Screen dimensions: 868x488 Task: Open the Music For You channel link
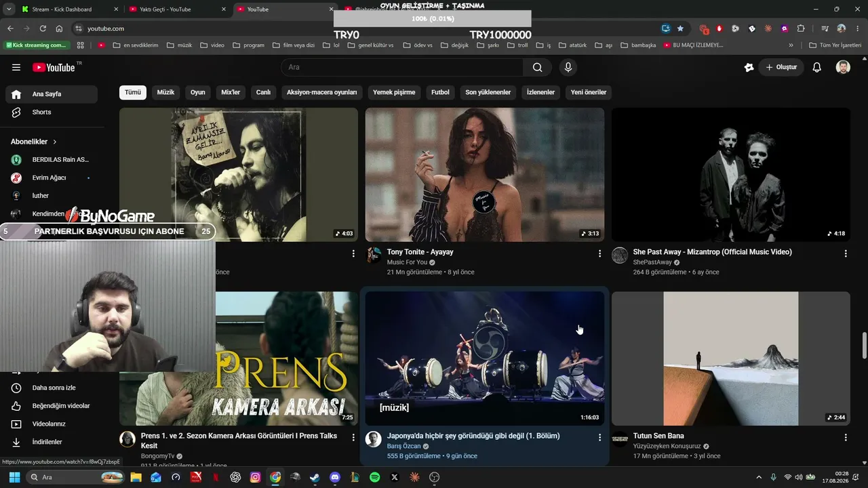(407, 262)
